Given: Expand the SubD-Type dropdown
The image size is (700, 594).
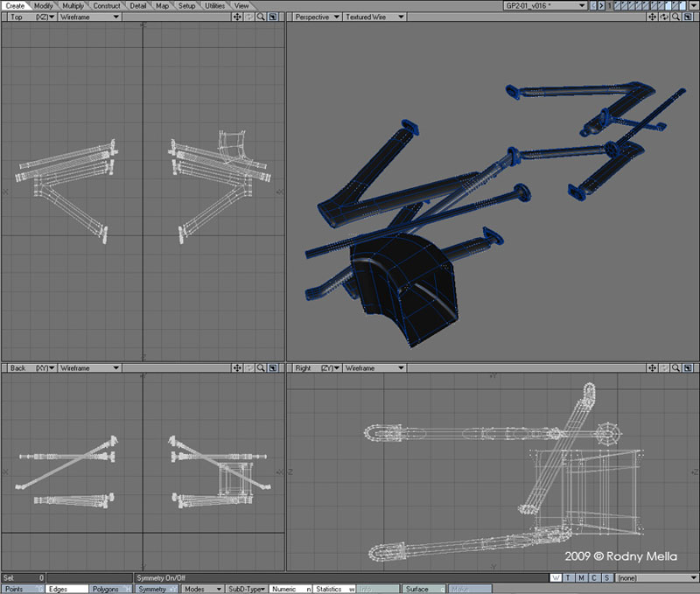Looking at the screenshot, I should click(x=246, y=590).
